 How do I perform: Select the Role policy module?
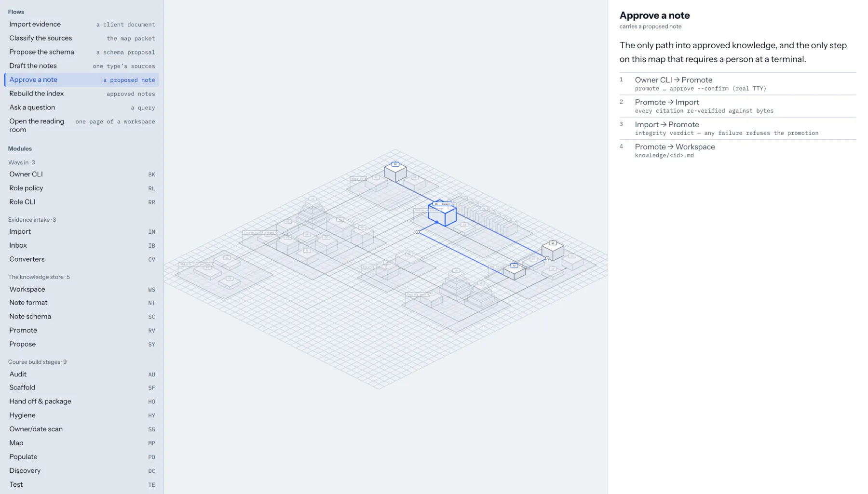(81, 188)
